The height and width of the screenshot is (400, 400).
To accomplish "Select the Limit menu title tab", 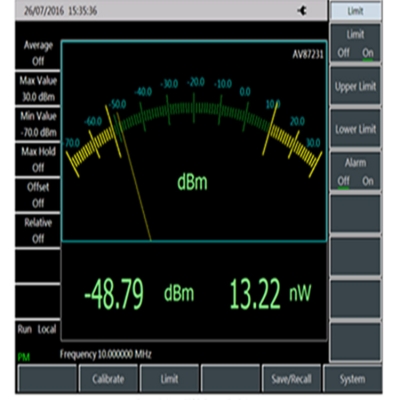I will pyautogui.click(x=355, y=11).
